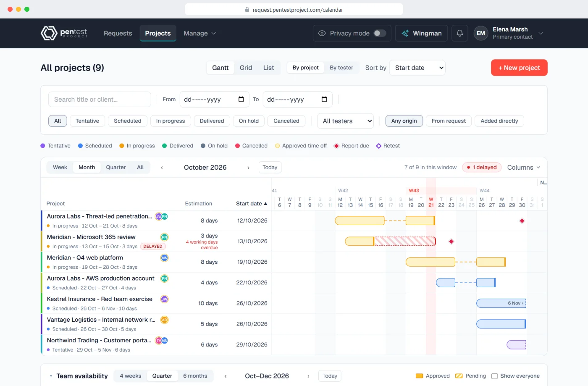Switch timeline to All range
The width and height of the screenshot is (588, 386).
tap(140, 167)
